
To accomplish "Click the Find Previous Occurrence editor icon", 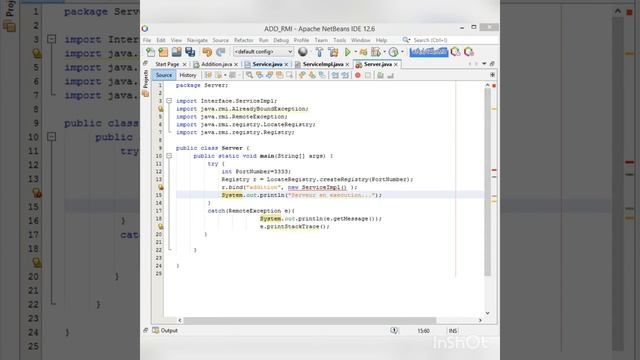I will coord(259,75).
